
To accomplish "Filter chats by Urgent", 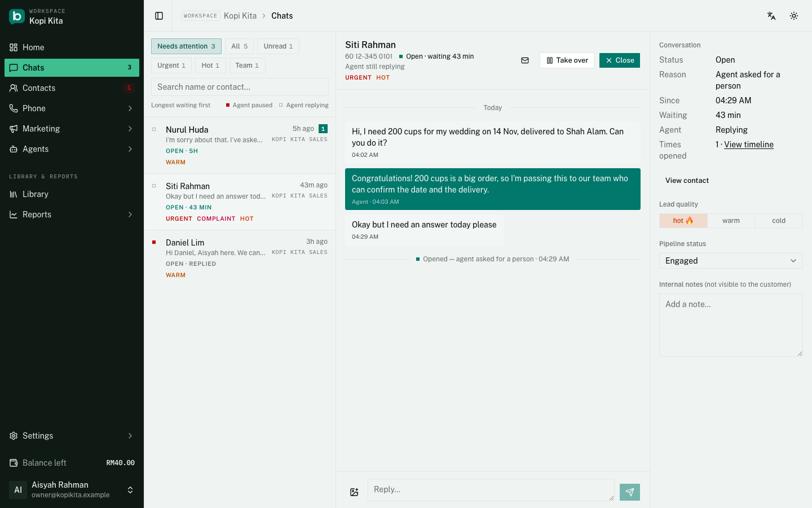I will tap(171, 65).
